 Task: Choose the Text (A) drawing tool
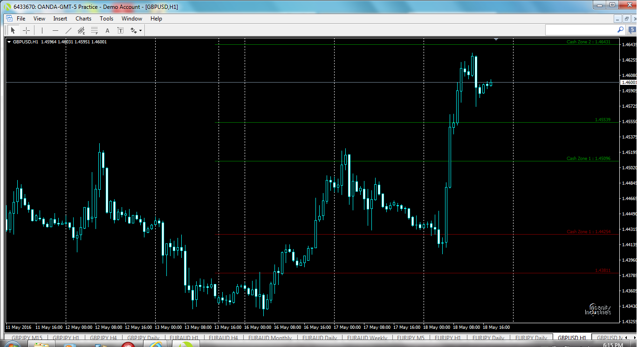pos(107,30)
